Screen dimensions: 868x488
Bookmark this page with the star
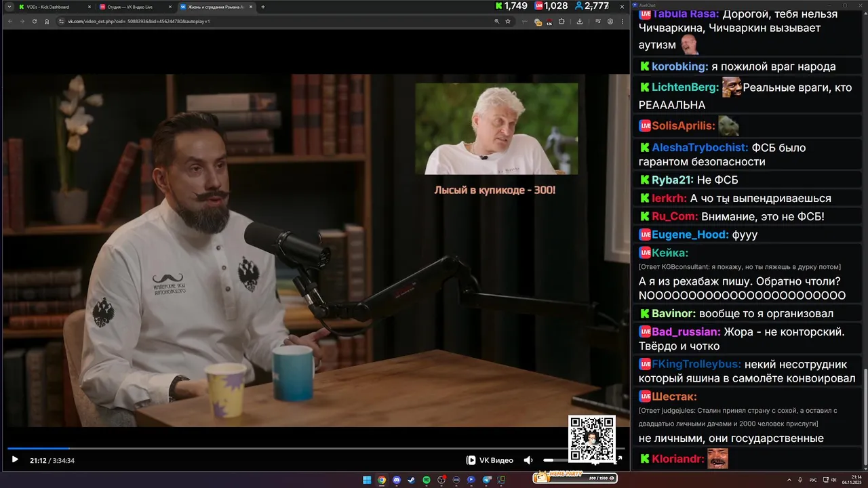pos(508,21)
